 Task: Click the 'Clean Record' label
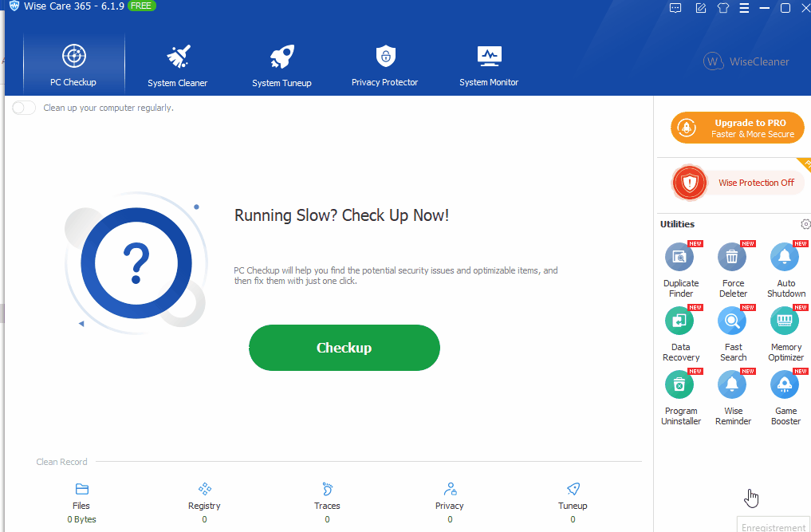61,462
